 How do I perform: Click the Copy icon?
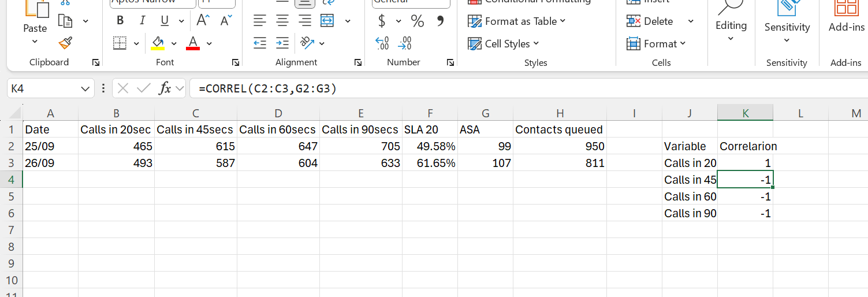point(66,22)
